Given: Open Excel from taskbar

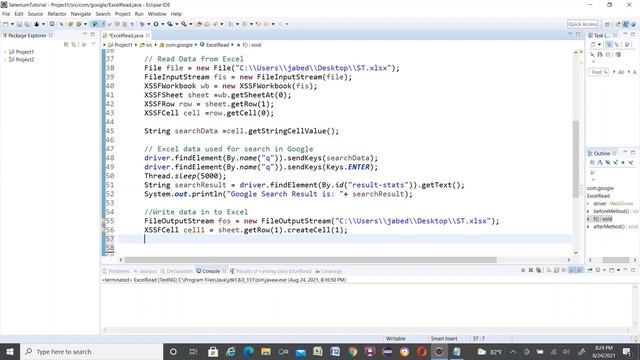Looking at the screenshot, I should [318, 351].
